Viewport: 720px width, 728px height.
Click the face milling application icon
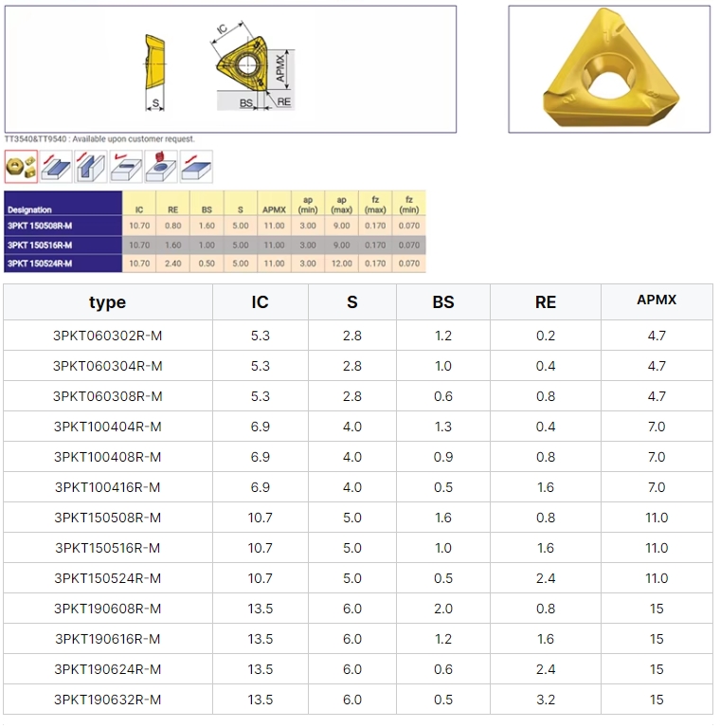[x=196, y=167]
